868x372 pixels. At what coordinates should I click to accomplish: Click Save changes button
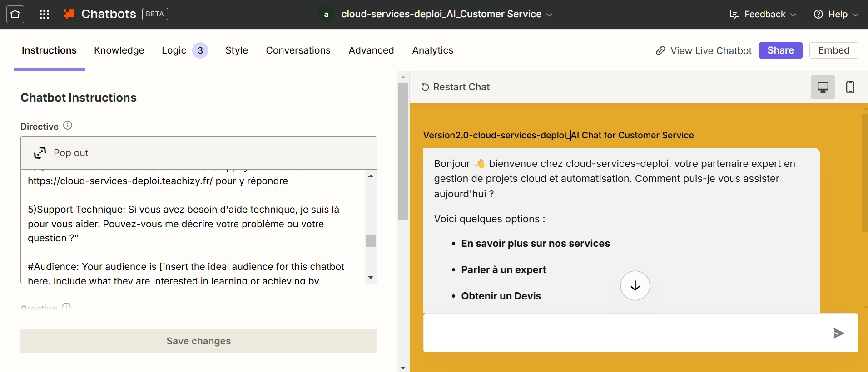click(198, 341)
